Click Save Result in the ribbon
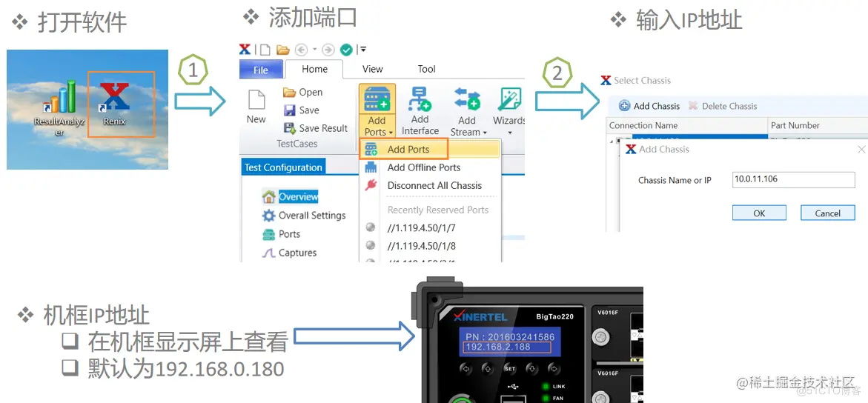Viewport: 868px width, 403px height. [x=316, y=128]
